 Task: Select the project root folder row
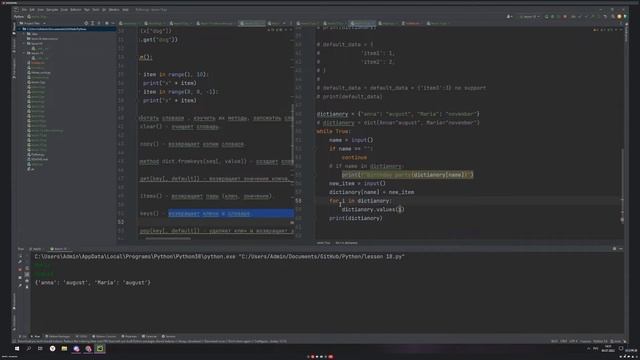[68, 29]
